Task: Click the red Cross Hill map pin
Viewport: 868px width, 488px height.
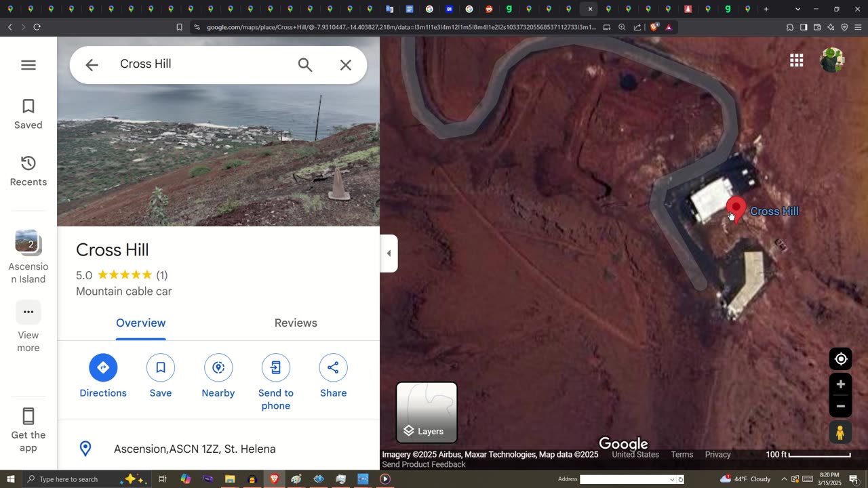Action: click(736, 209)
